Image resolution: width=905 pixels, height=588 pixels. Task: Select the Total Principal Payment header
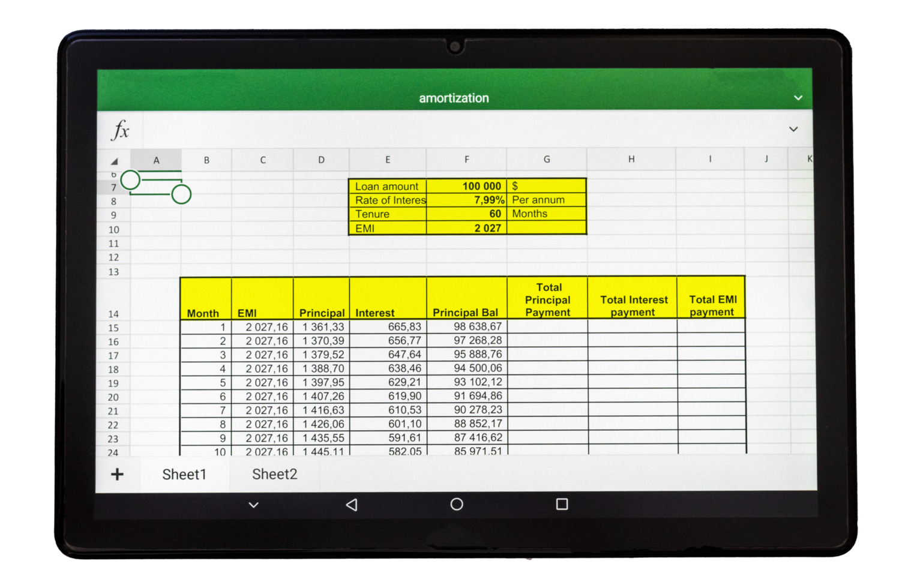point(547,298)
